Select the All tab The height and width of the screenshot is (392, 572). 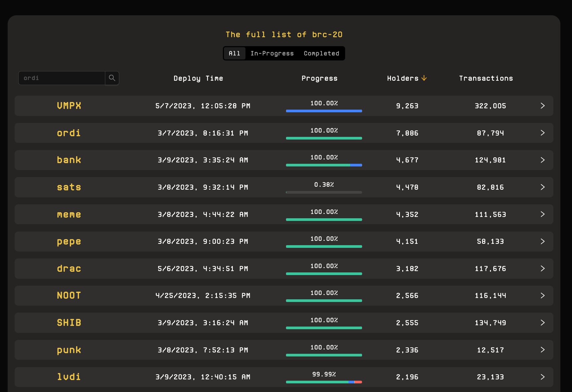pos(235,53)
